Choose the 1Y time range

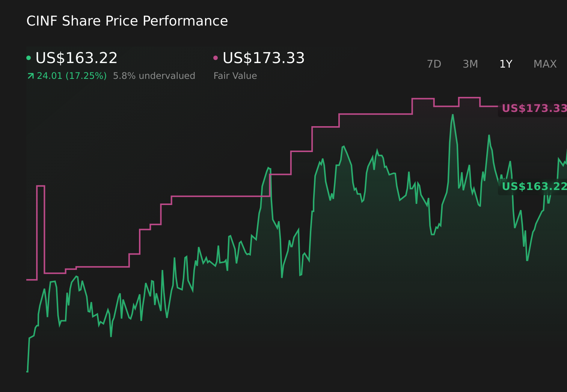[x=506, y=64]
